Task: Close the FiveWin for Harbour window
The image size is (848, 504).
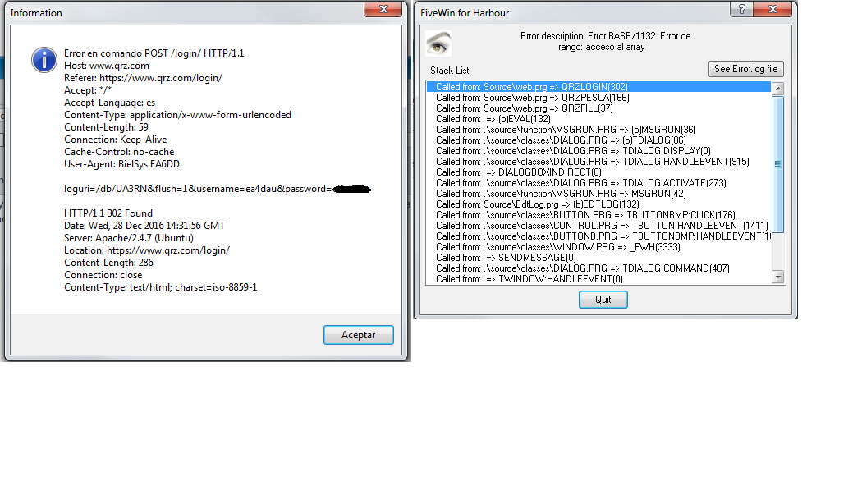Action: [772, 9]
